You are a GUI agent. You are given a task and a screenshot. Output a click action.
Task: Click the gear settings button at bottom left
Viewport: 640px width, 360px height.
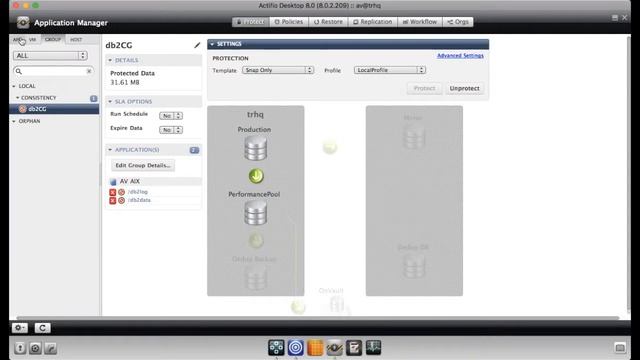point(20,327)
